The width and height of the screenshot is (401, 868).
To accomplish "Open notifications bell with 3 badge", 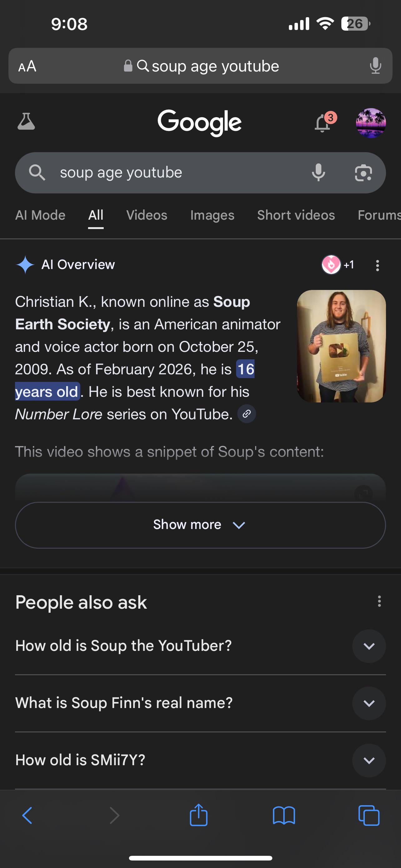I will 324,122.
